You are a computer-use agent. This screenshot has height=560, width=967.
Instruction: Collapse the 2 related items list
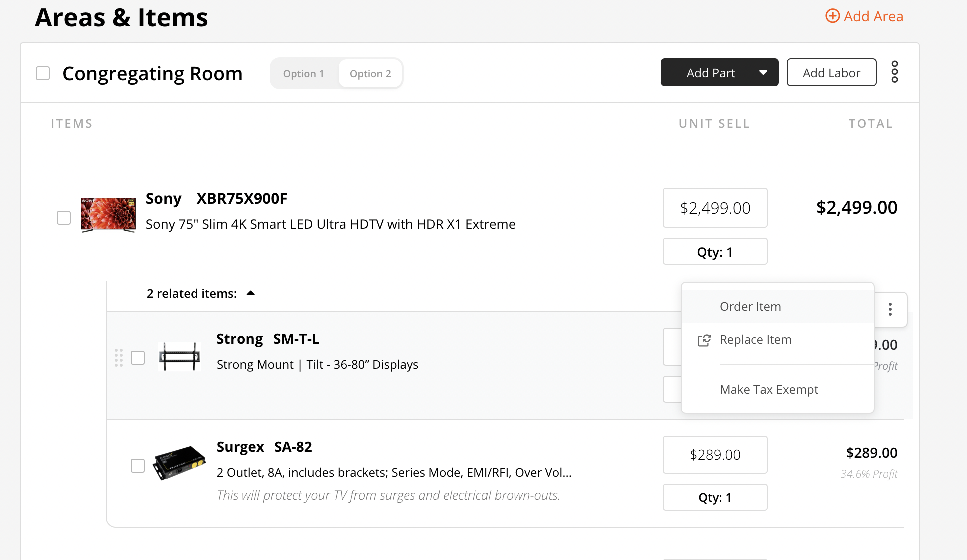[251, 293]
